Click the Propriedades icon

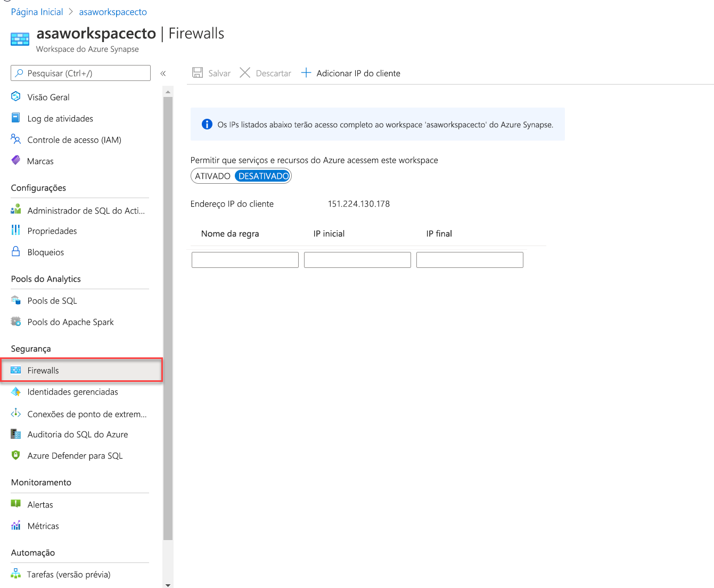point(16,230)
